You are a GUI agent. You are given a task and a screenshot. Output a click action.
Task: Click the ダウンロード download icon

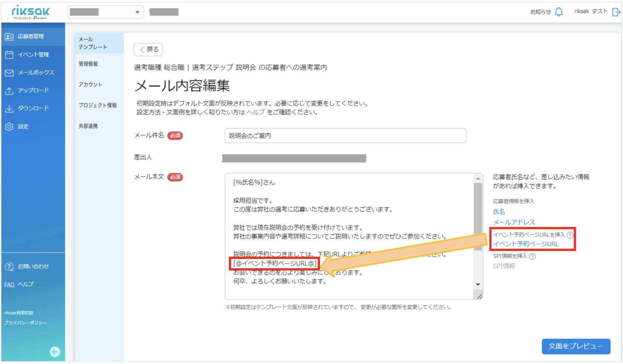coord(9,108)
